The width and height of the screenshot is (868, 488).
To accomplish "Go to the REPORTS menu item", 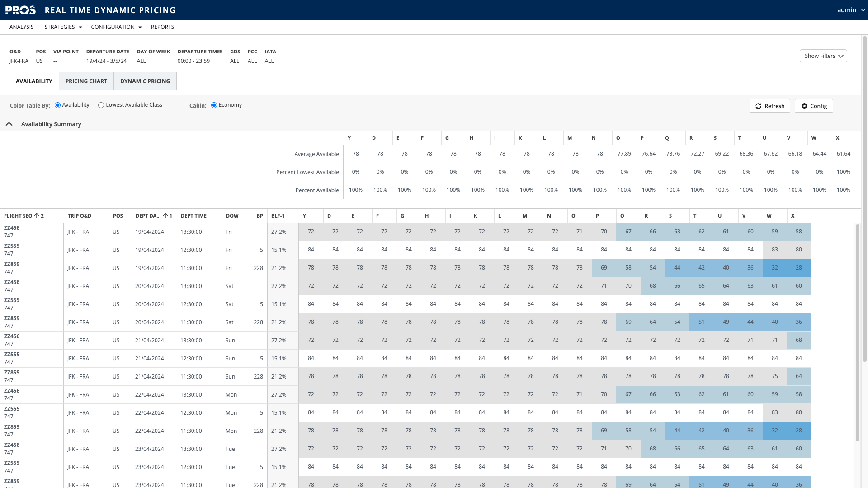I will coord(162,27).
